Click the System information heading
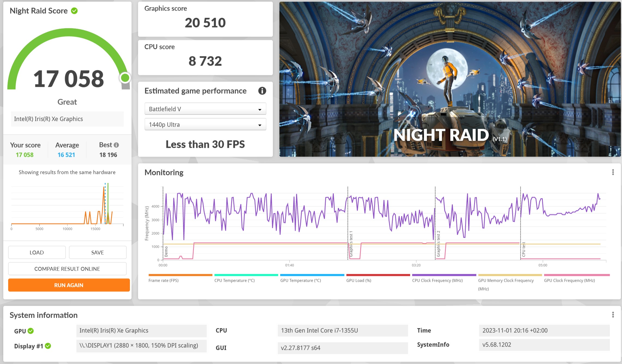Viewport: 622px width, 364px height. coord(44,315)
